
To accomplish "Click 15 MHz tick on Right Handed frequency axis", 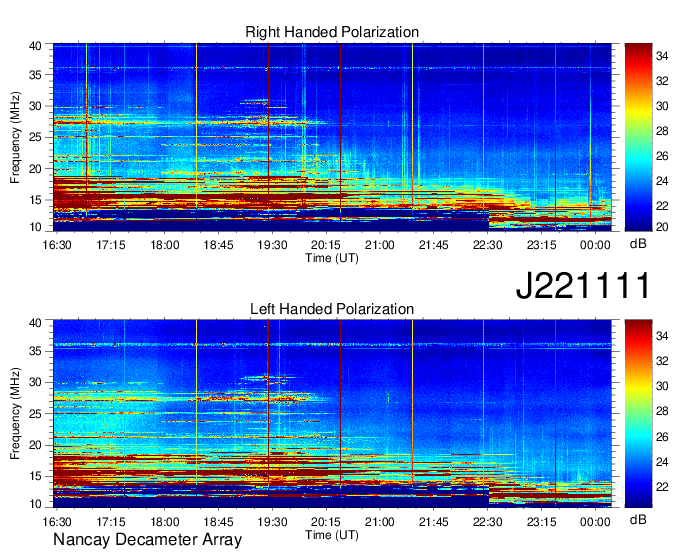I will [35, 200].
